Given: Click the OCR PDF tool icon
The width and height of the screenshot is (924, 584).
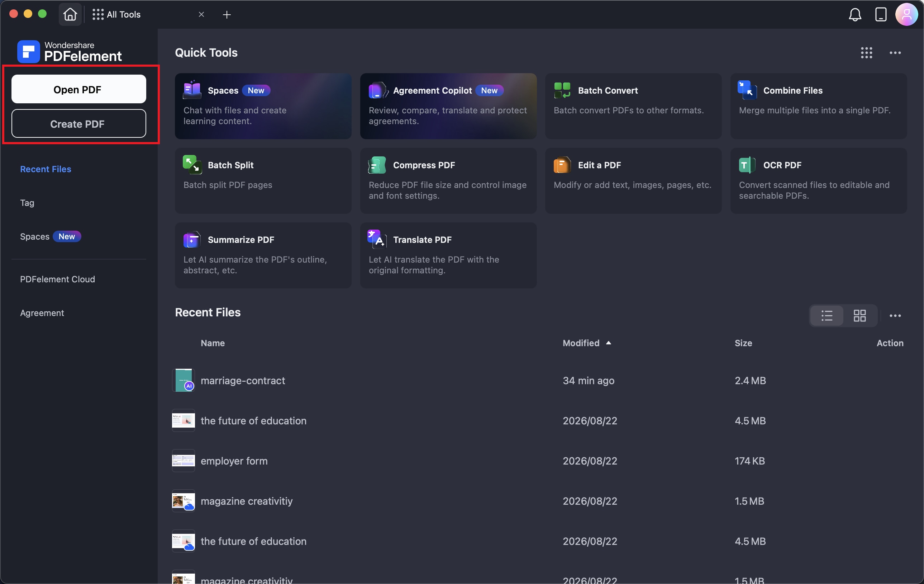Looking at the screenshot, I should [748, 165].
